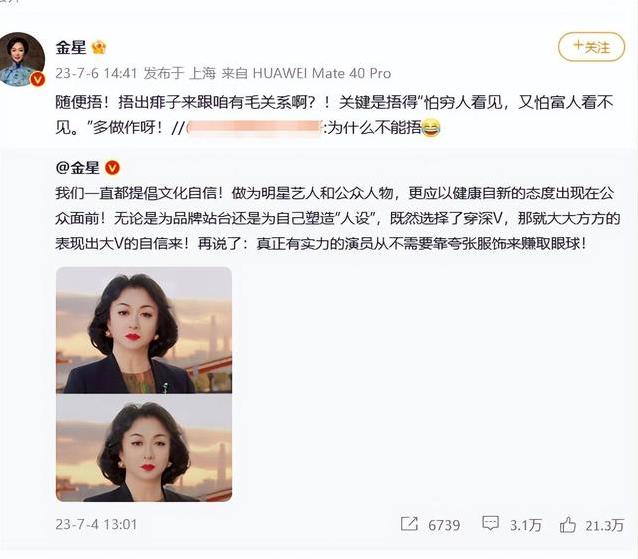Open 金星's profile avatar
The width and height of the screenshot is (638, 559).
(x=23, y=59)
